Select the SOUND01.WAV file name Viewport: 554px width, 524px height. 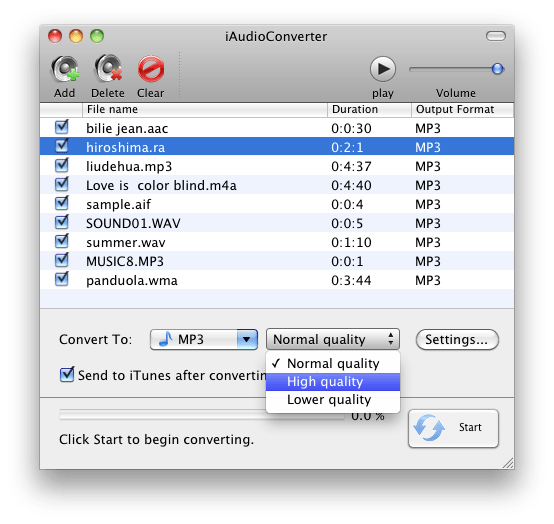(133, 224)
